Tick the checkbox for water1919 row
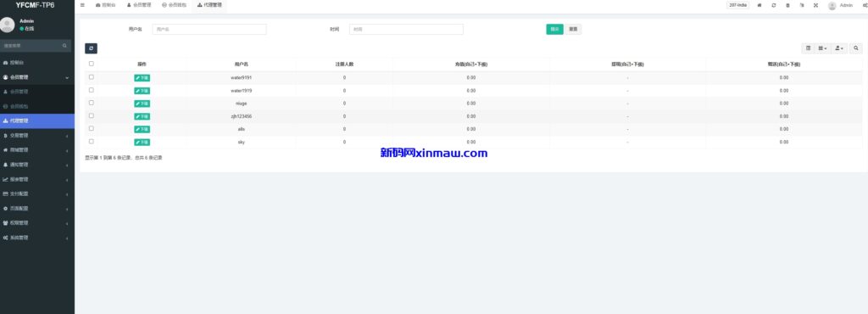The width and height of the screenshot is (868, 314). click(x=92, y=90)
